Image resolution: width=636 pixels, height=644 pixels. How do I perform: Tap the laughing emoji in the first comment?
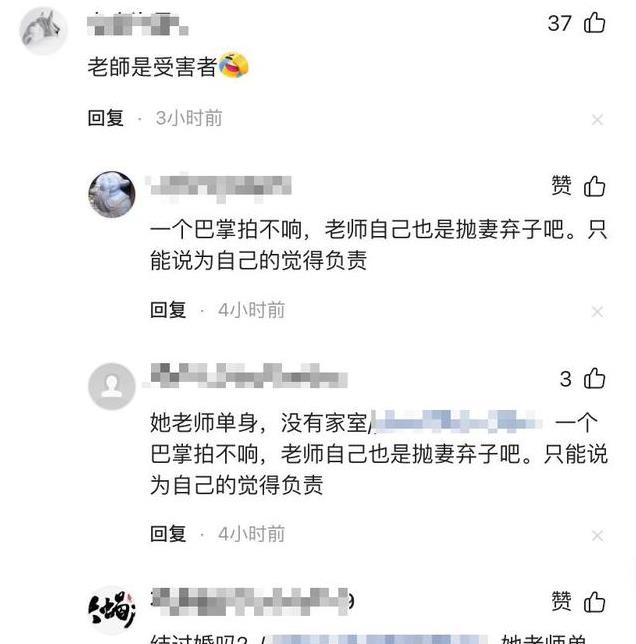(234, 65)
